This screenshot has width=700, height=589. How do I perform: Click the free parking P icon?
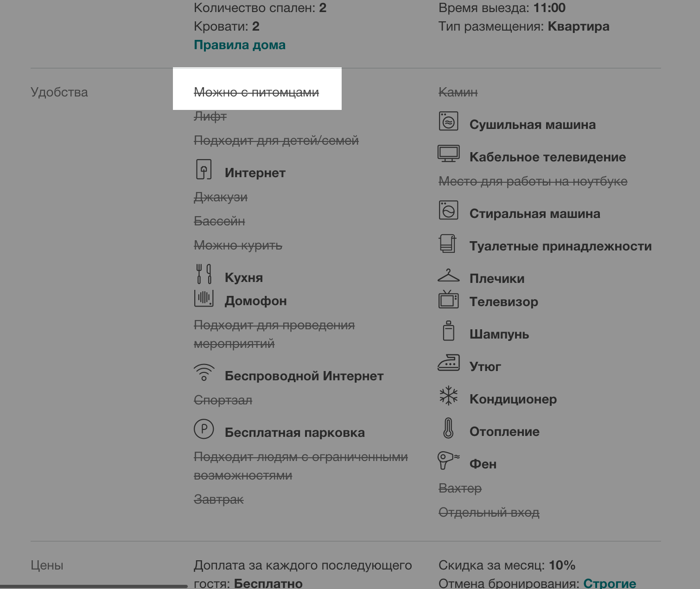click(x=204, y=429)
